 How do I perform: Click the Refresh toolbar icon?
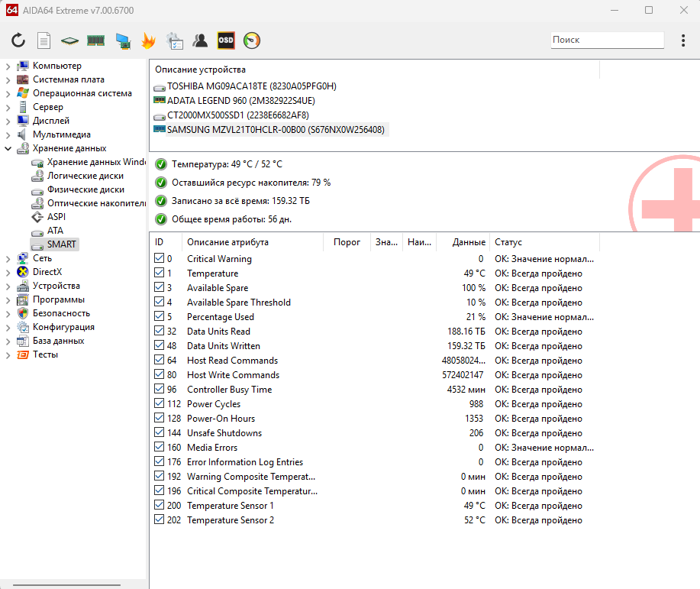click(x=18, y=40)
